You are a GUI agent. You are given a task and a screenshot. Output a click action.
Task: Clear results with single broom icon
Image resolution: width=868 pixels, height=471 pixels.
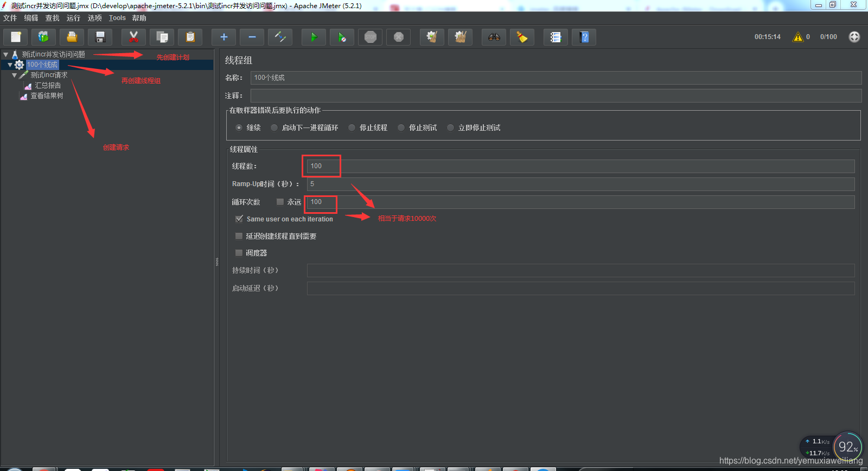tap(432, 37)
